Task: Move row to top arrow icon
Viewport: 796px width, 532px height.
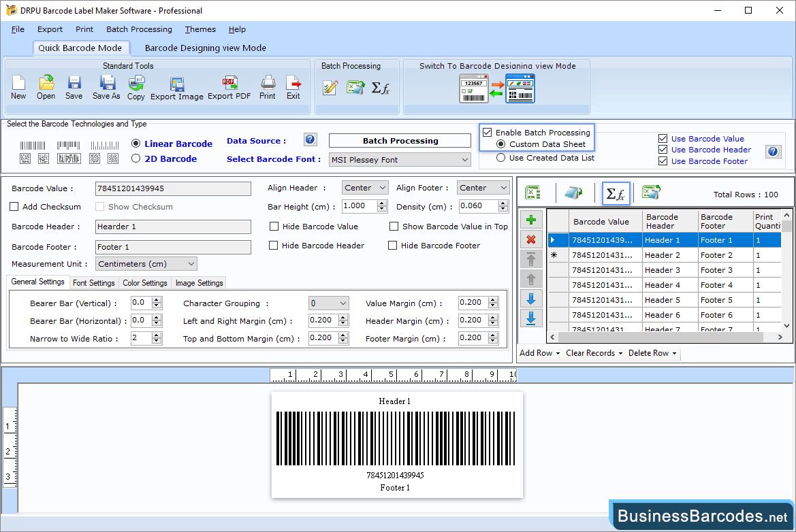Action: click(532, 259)
